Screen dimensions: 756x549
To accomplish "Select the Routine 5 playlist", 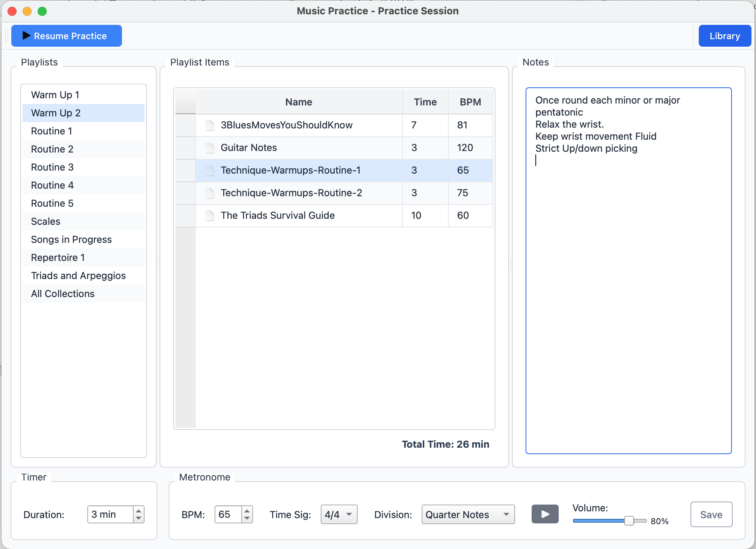I will (84, 203).
